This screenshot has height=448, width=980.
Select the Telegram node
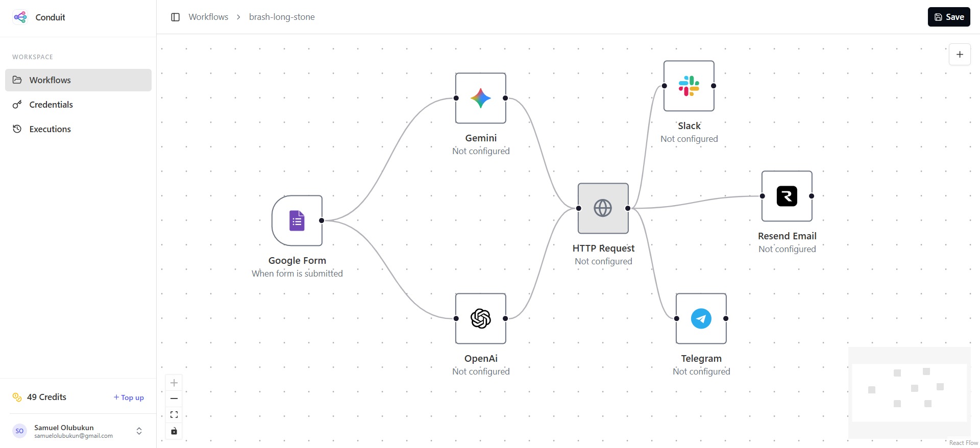701,318
